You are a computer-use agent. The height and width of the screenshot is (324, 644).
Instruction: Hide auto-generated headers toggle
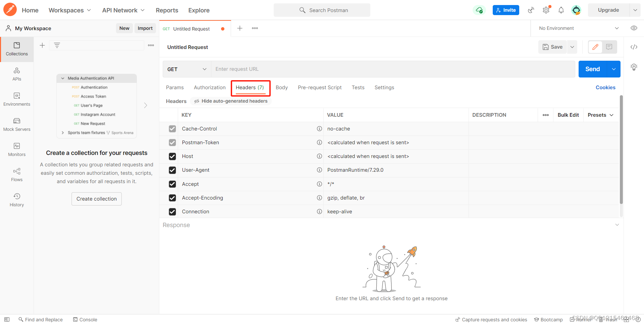pos(231,101)
